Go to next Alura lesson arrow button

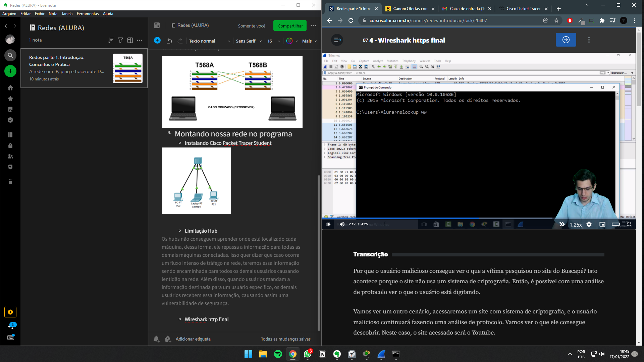click(566, 40)
